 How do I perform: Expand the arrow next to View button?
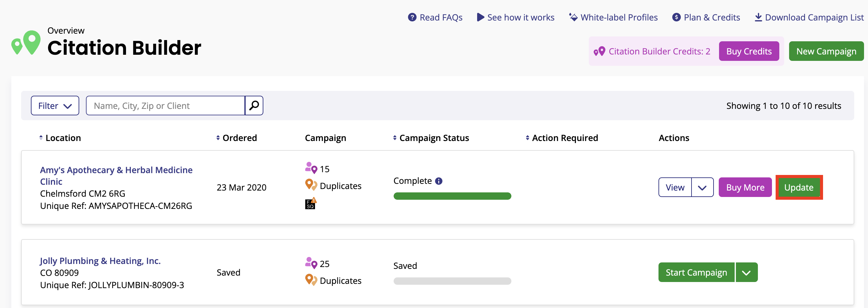click(702, 187)
